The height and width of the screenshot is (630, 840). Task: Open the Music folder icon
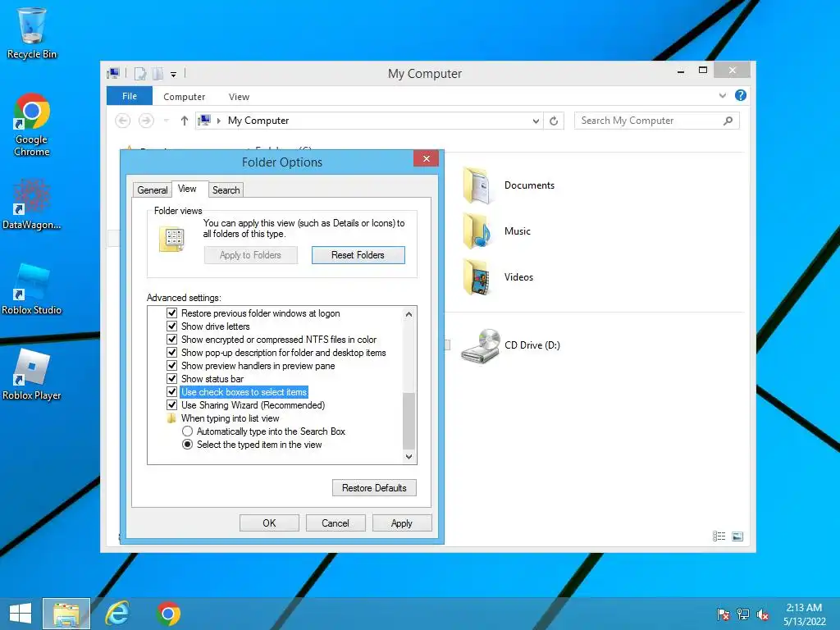(477, 231)
